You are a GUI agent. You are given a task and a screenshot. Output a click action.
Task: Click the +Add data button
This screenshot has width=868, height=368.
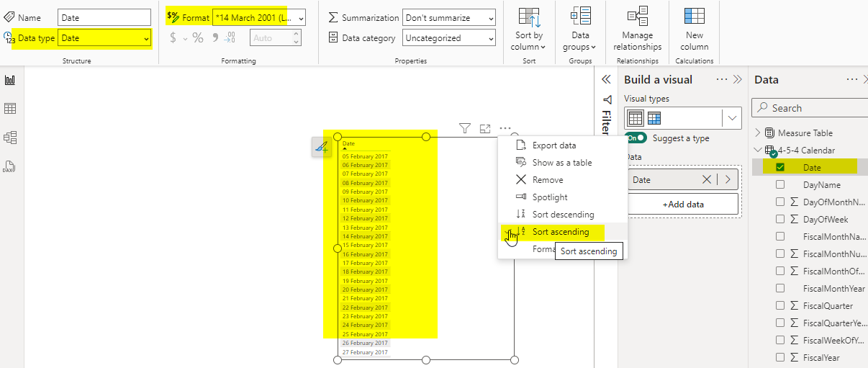pos(684,205)
